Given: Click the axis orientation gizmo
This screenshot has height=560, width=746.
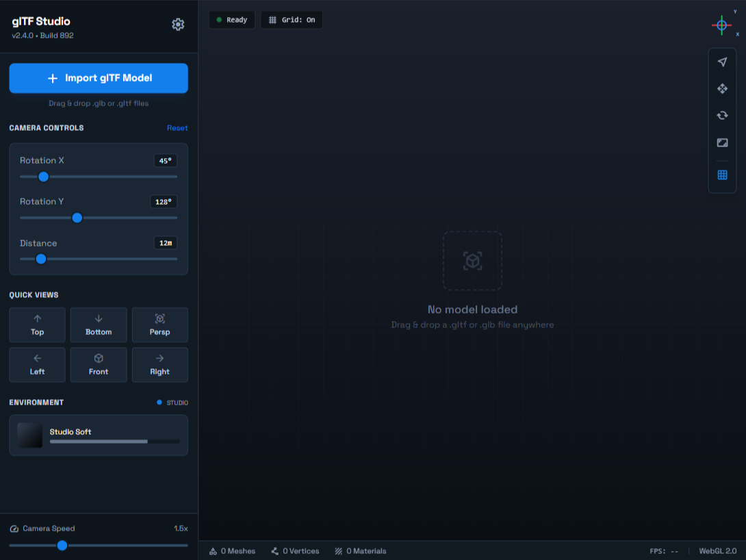Looking at the screenshot, I should (721, 25).
